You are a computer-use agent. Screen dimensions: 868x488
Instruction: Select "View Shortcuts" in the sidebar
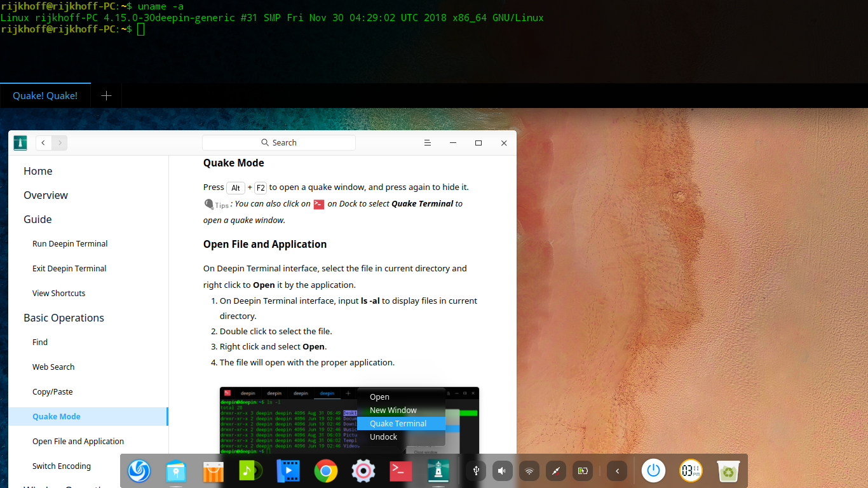tap(58, 294)
